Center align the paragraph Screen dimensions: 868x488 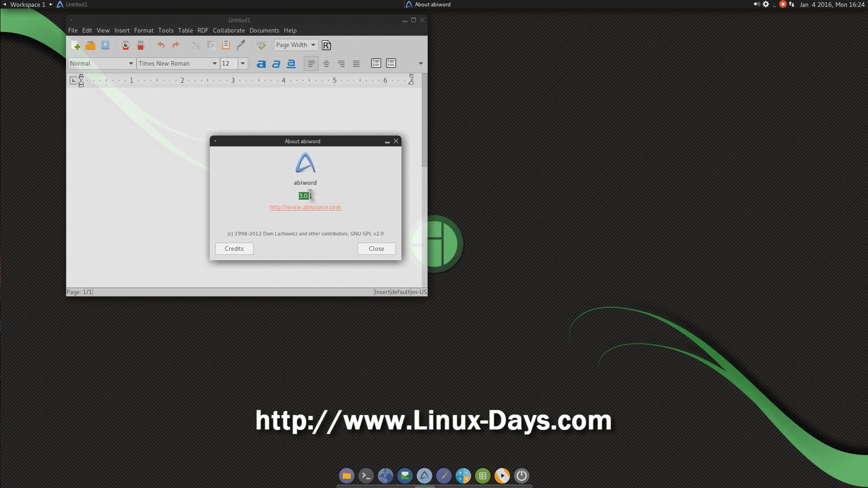coord(326,64)
